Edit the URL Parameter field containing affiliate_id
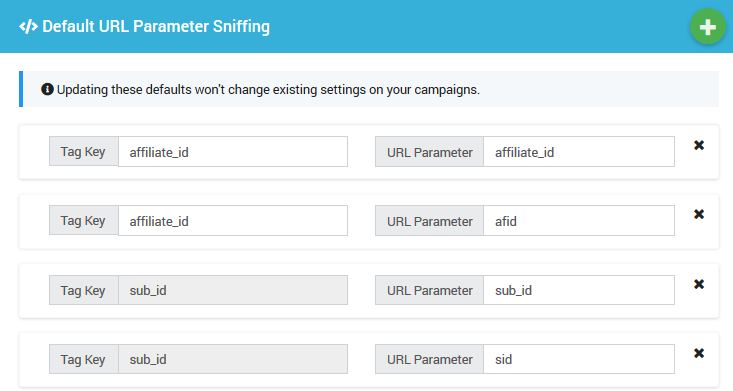The height and width of the screenshot is (391, 733). coord(579,152)
